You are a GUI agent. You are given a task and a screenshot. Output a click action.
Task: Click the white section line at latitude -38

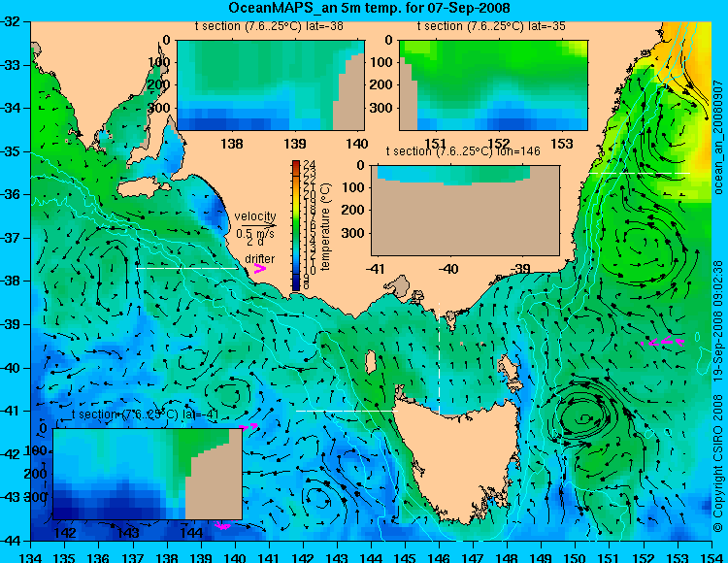click(x=187, y=268)
